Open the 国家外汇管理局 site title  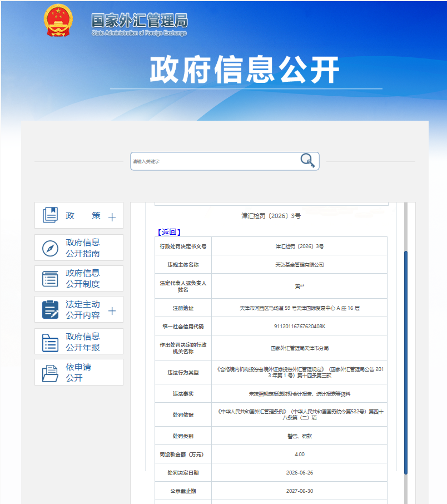point(139,24)
